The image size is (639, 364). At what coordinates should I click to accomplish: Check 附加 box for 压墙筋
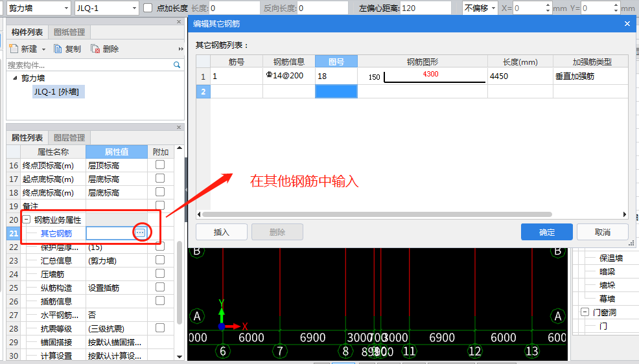pyautogui.click(x=160, y=273)
